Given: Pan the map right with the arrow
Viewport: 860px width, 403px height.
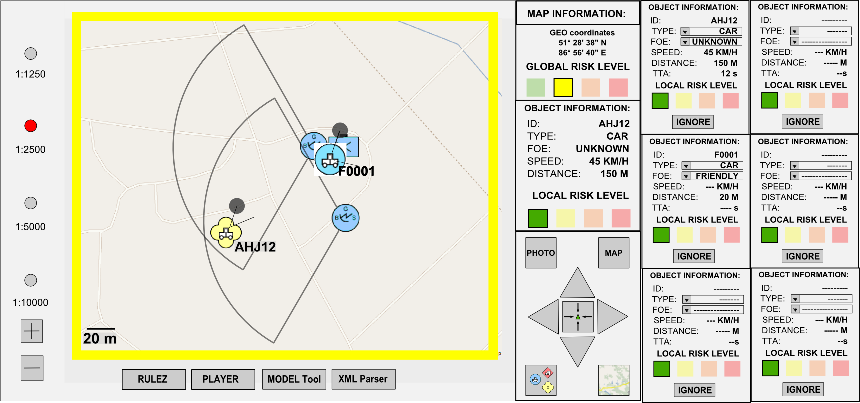Looking at the screenshot, I should (x=612, y=316).
